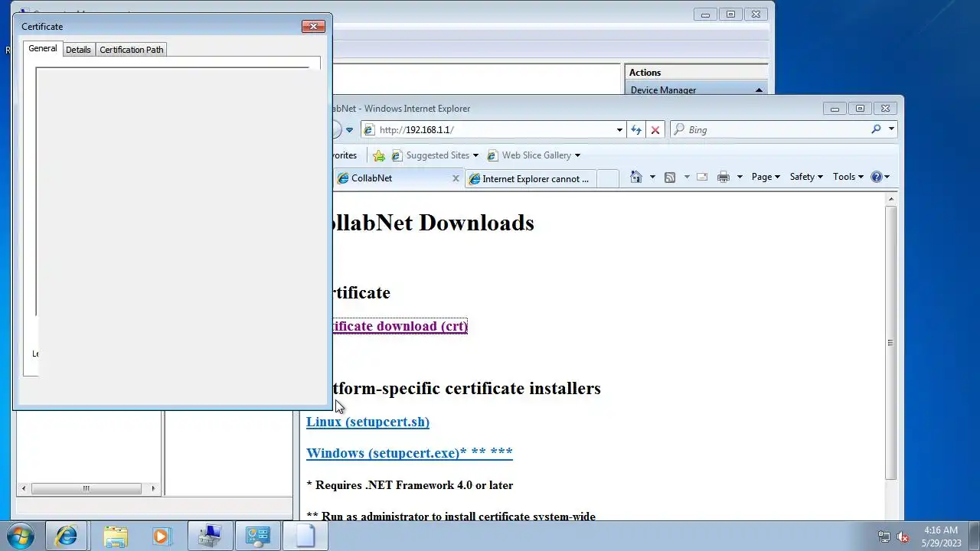The width and height of the screenshot is (980, 551).
Task: Click the RSS feeds icon
Action: coord(670,177)
